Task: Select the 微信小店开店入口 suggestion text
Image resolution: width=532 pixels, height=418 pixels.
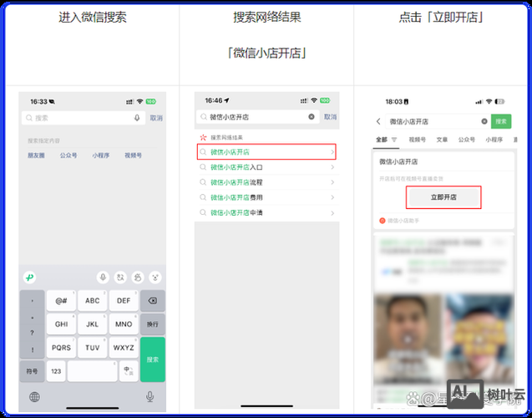Action: tap(236, 167)
